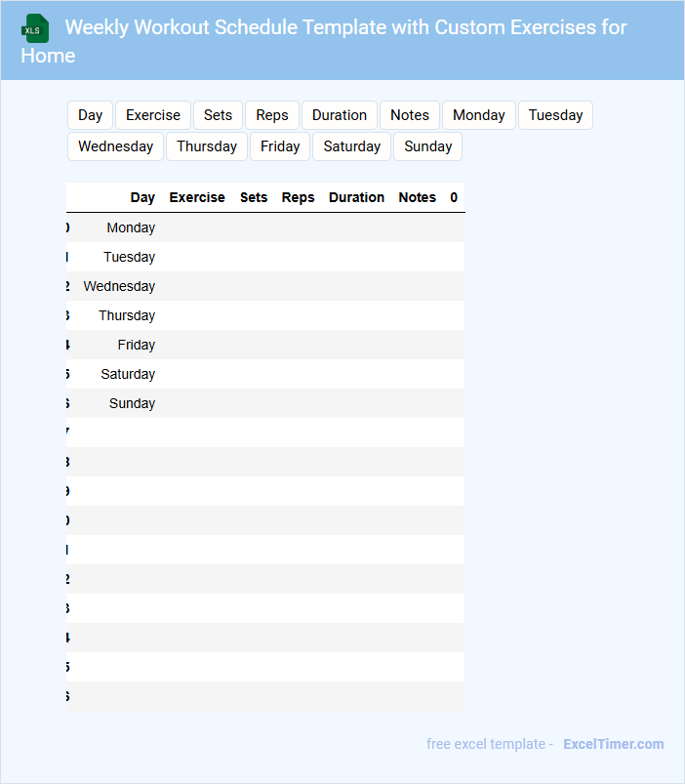Click the Sunday tag button
685x784 pixels.
click(x=427, y=146)
